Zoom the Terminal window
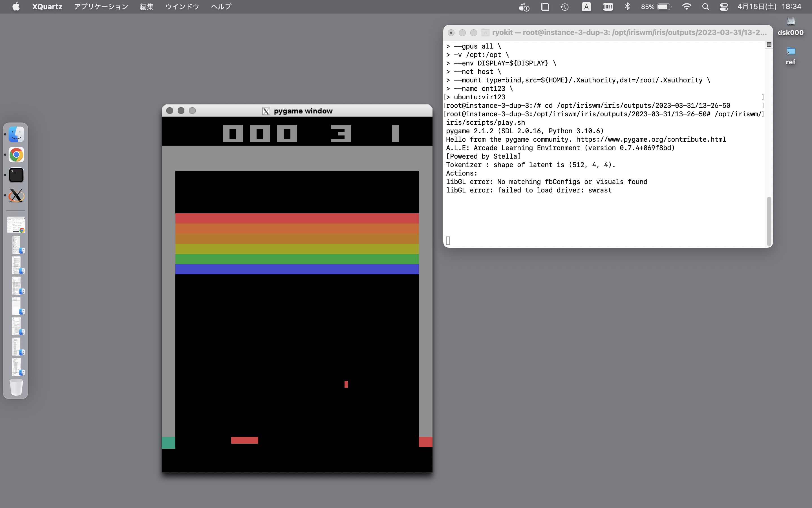Image resolution: width=812 pixels, height=508 pixels. pyautogui.click(x=473, y=32)
